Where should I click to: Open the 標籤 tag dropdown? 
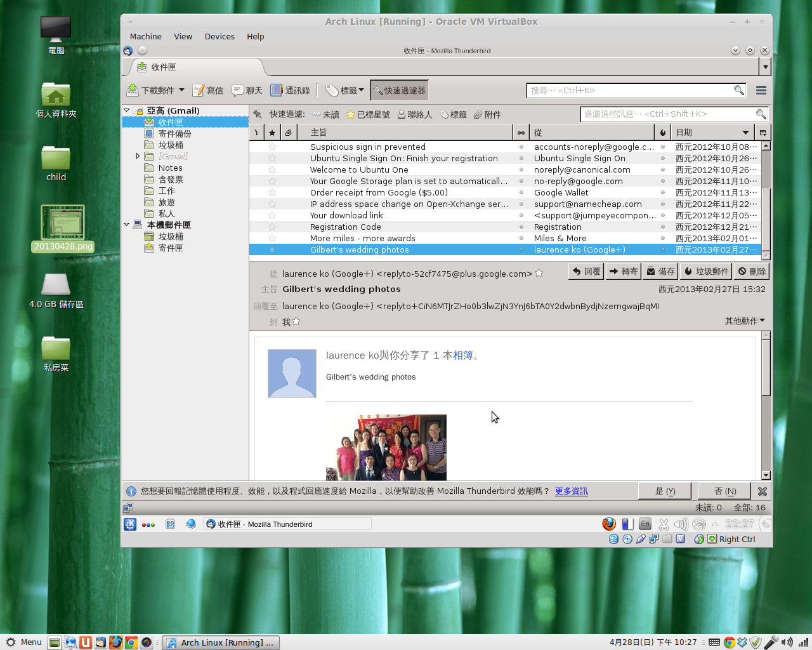pyautogui.click(x=344, y=90)
